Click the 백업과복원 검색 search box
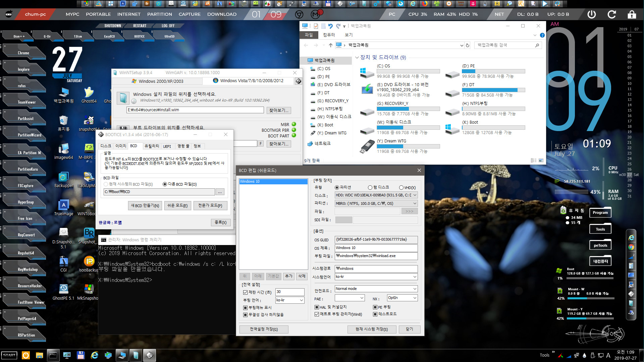Image resolution: width=644 pixels, height=362 pixels. (x=508, y=45)
